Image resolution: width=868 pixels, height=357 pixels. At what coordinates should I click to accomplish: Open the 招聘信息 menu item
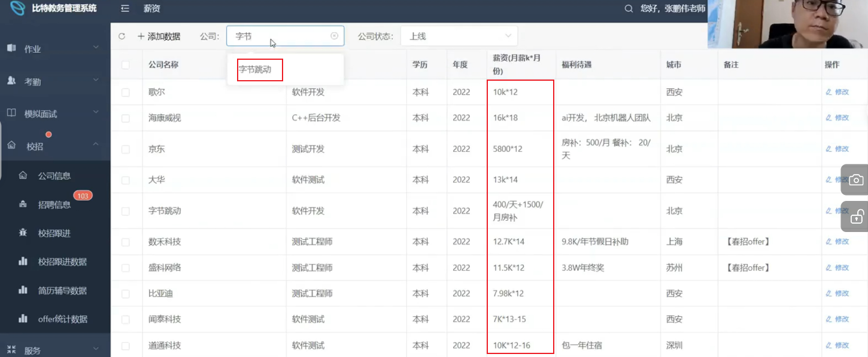pyautogui.click(x=55, y=205)
